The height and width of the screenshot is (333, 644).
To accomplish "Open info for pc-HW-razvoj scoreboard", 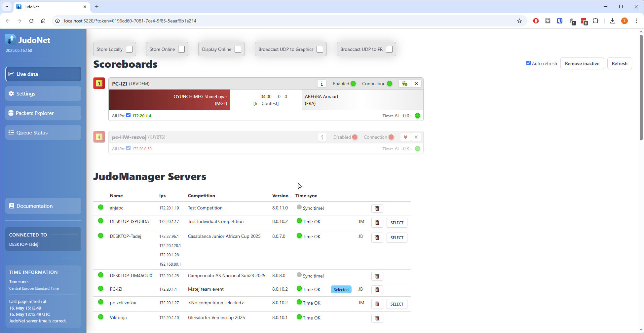I will click(322, 137).
